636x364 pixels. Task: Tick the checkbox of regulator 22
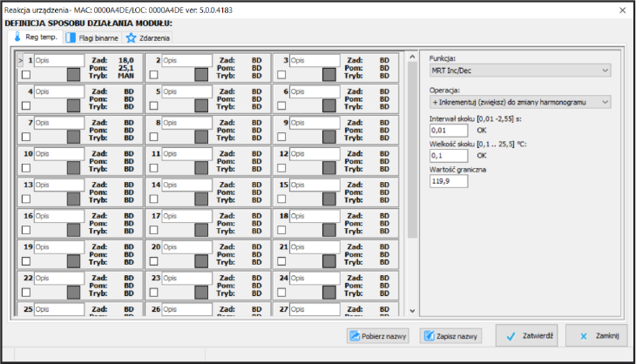click(26, 293)
